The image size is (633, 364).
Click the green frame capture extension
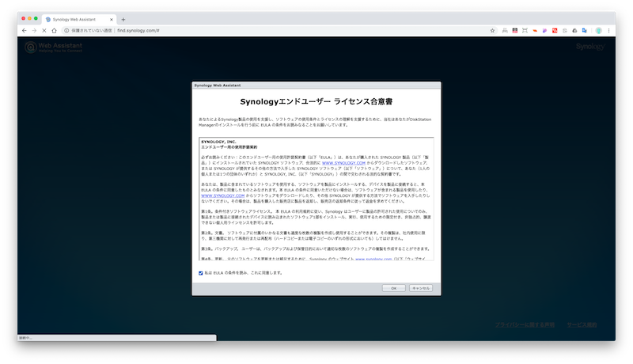pyautogui.click(x=525, y=31)
